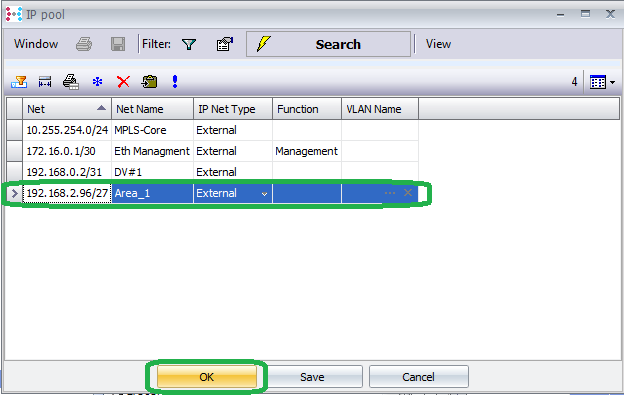Screen dimensions: 624x395
Task: Click the VLAN Name column header
Action: pyautogui.click(x=380, y=109)
